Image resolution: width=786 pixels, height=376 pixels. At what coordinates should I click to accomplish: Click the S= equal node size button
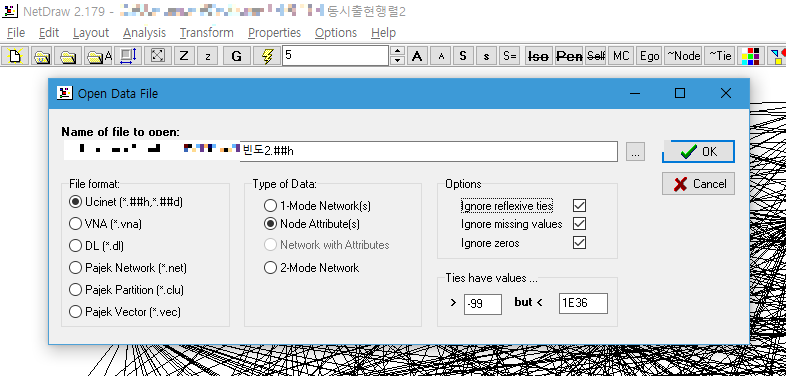point(509,56)
